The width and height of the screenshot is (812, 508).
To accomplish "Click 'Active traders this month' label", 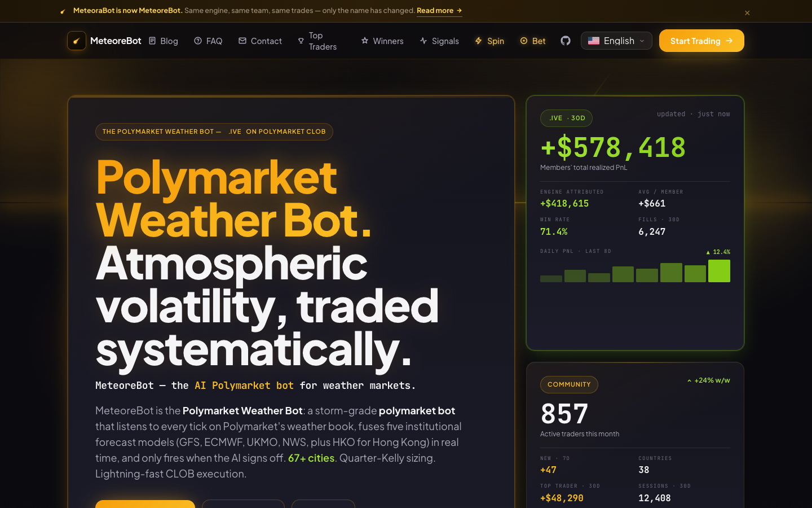I will [580, 434].
